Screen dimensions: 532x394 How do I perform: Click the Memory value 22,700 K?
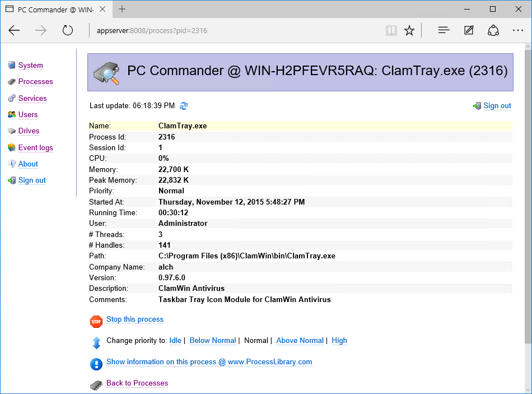coord(174,169)
